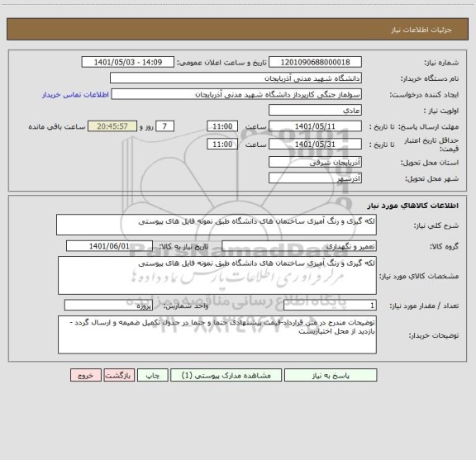The height and width of the screenshot is (460, 476).
Task: Click the جزئیات اطلاعات نیاز header title
Action: click(421, 30)
